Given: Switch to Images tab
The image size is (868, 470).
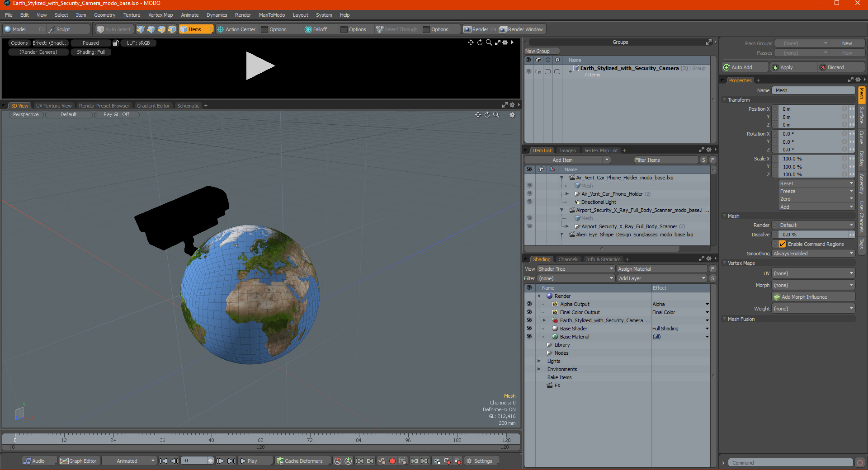Looking at the screenshot, I should 567,150.
